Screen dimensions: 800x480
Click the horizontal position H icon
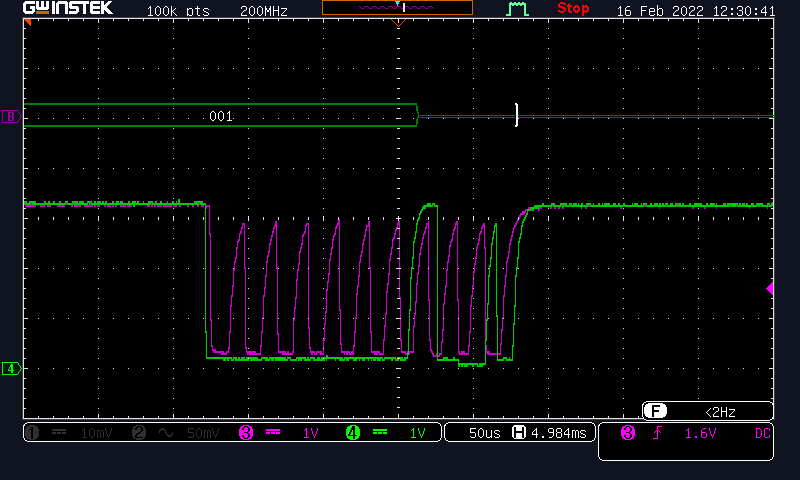pyautogui.click(x=519, y=433)
